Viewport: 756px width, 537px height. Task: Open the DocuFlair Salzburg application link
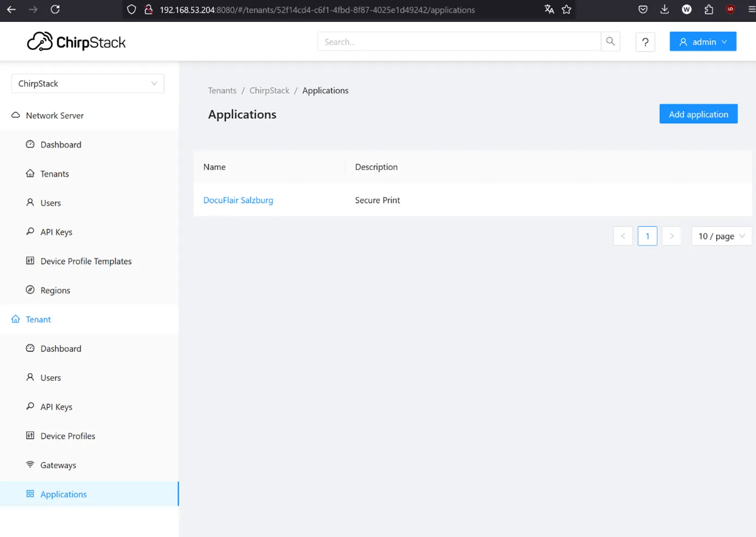coord(238,200)
